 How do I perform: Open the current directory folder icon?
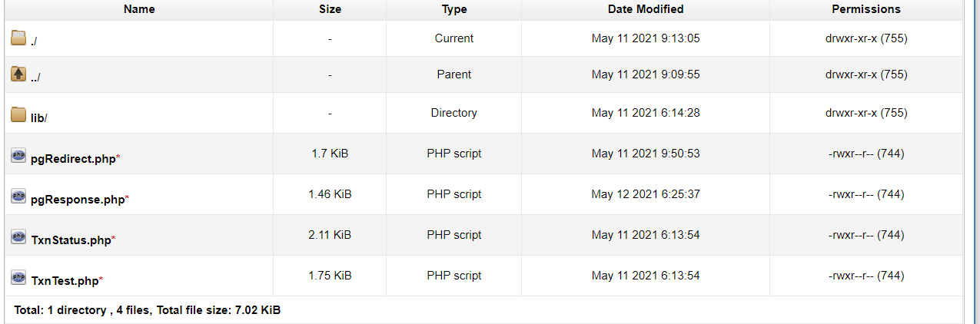[18, 38]
